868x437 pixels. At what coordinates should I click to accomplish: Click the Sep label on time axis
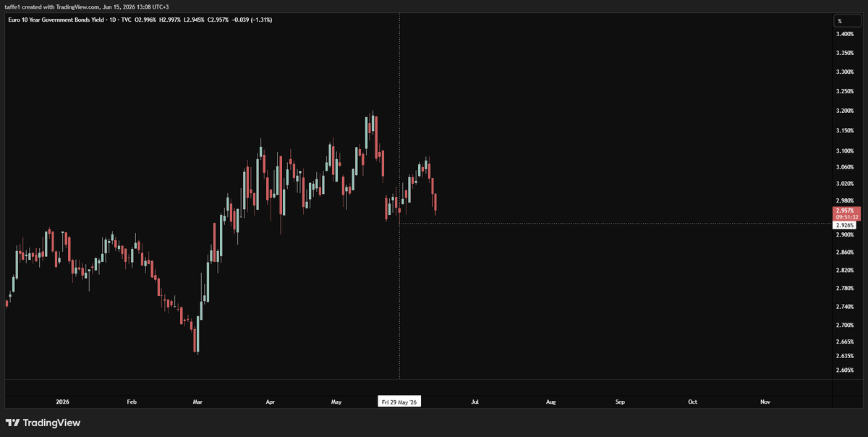620,401
